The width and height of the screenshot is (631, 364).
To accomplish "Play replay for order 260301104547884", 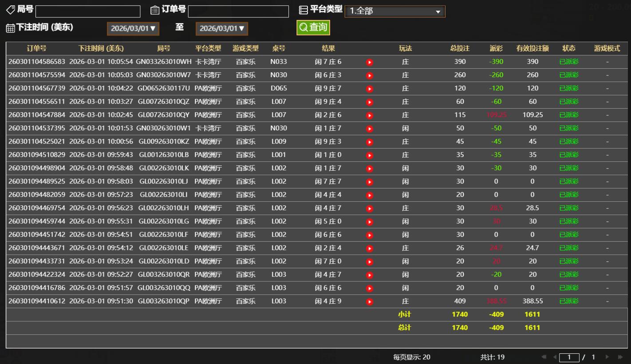I will [370, 115].
